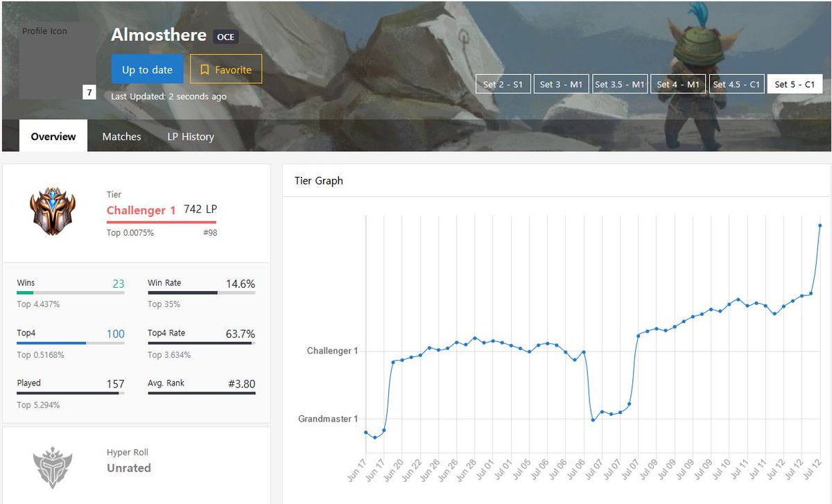Image resolution: width=832 pixels, height=504 pixels.
Task: Click the Wins count 23
Action: 119,284
